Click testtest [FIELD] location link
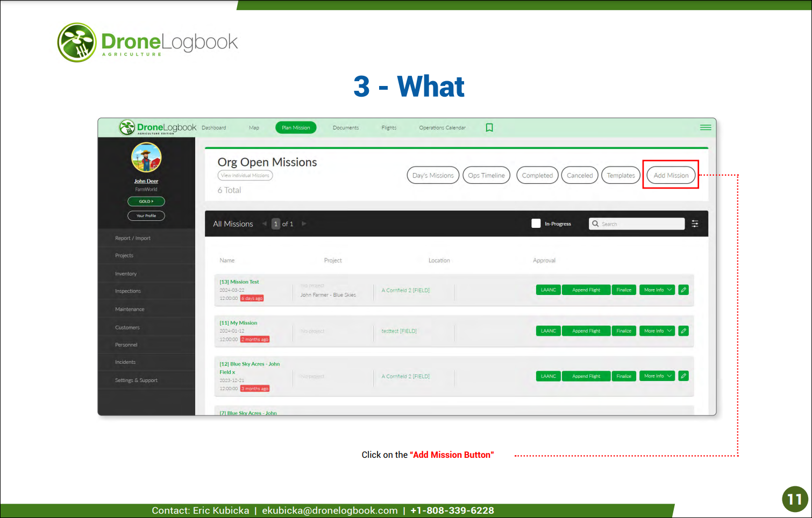812x518 pixels. click(x=399, y=331)
